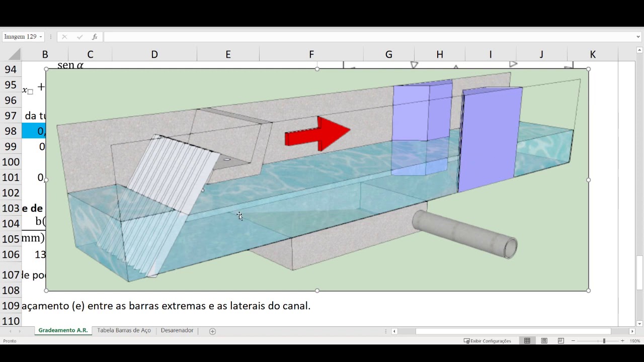Click horizontal scrollbar right arrow
Screen dimensions: 644x362
(x=632, y=331)
